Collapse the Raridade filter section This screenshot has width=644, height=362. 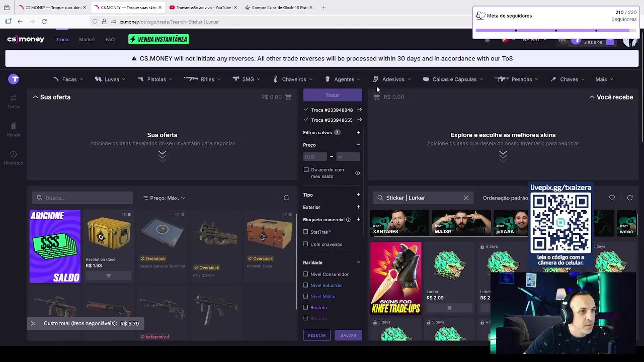click(x=358, y=262)
